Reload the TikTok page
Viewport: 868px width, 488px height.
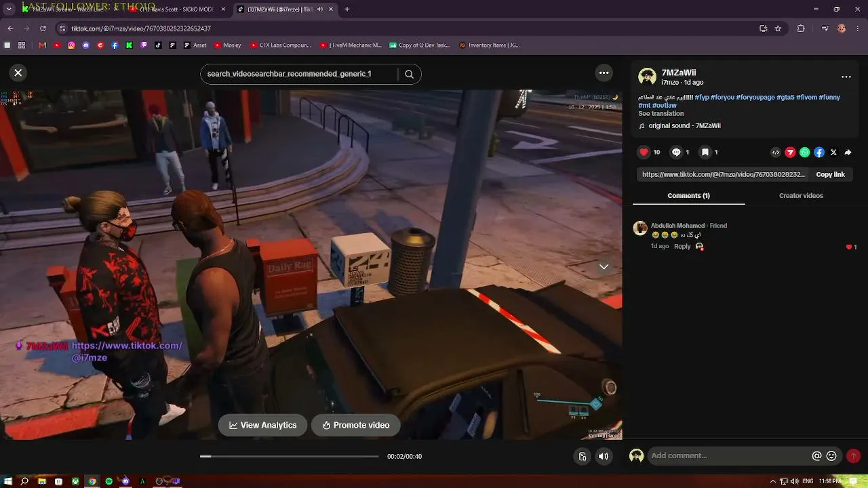point(43,28)
